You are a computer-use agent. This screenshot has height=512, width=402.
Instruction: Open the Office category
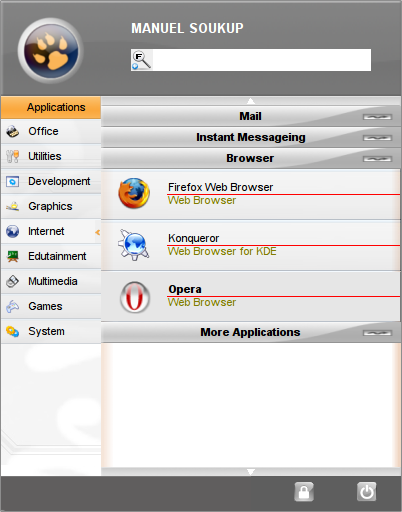point(51,131)
